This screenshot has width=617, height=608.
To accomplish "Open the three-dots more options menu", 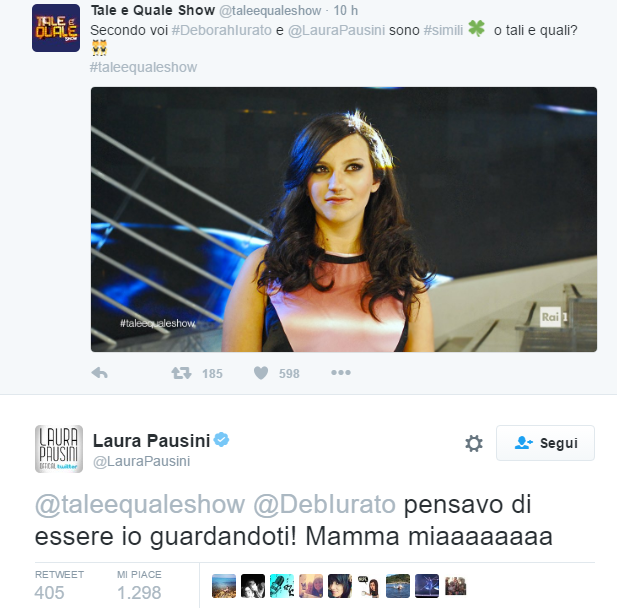I will 341,372.
